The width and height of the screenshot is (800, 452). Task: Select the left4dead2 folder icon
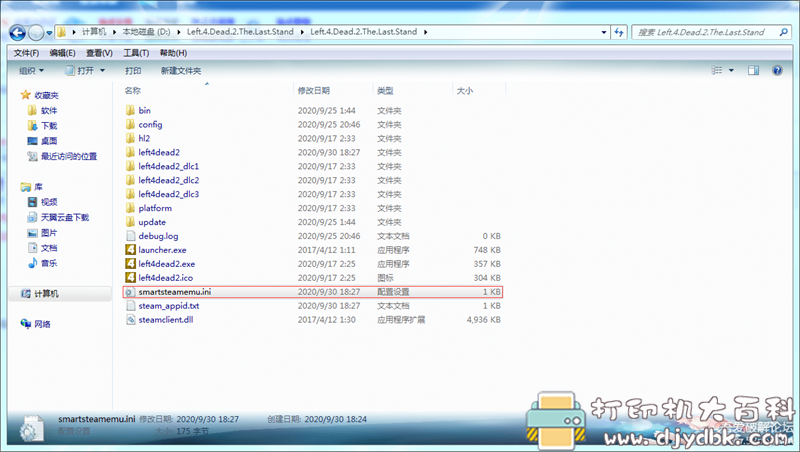click(x=130, y=152)
